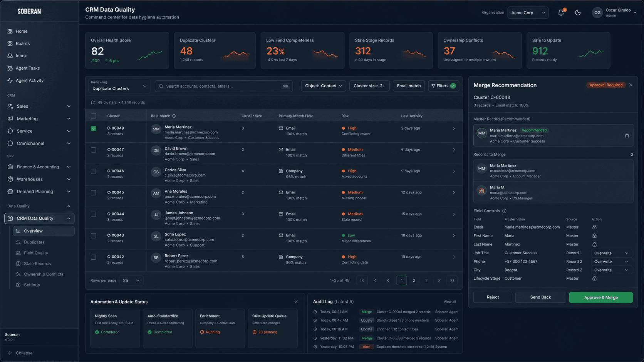This screenshot has width=644, height=362.
Task: Click the Home sidebar icon
Action: 10,31
